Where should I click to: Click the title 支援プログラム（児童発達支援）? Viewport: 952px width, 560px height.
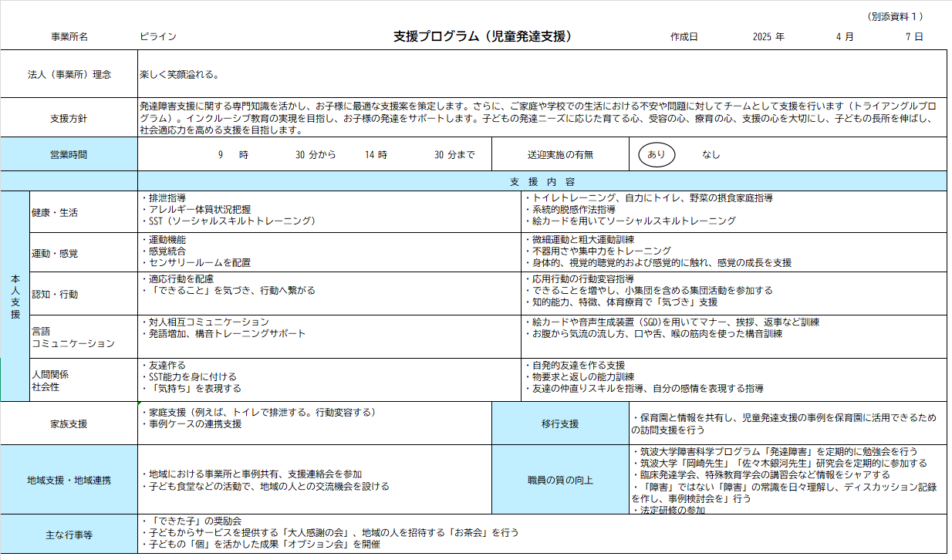[482, 36]
